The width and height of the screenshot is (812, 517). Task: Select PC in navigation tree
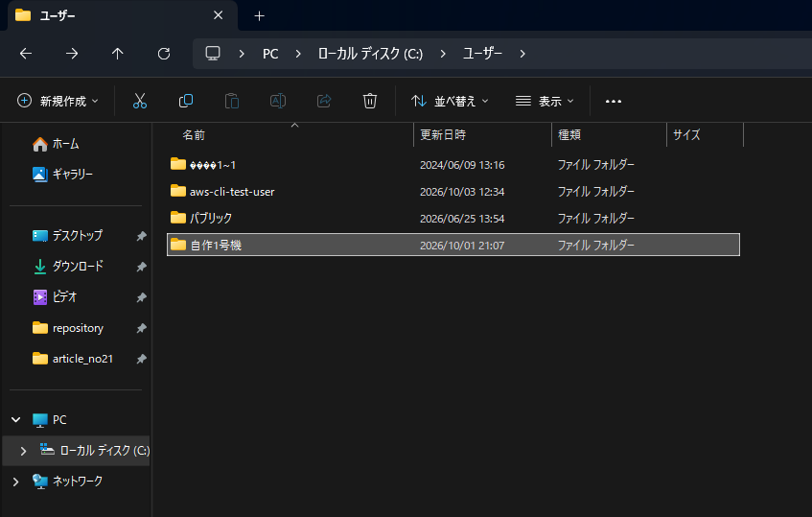[59, 419]
